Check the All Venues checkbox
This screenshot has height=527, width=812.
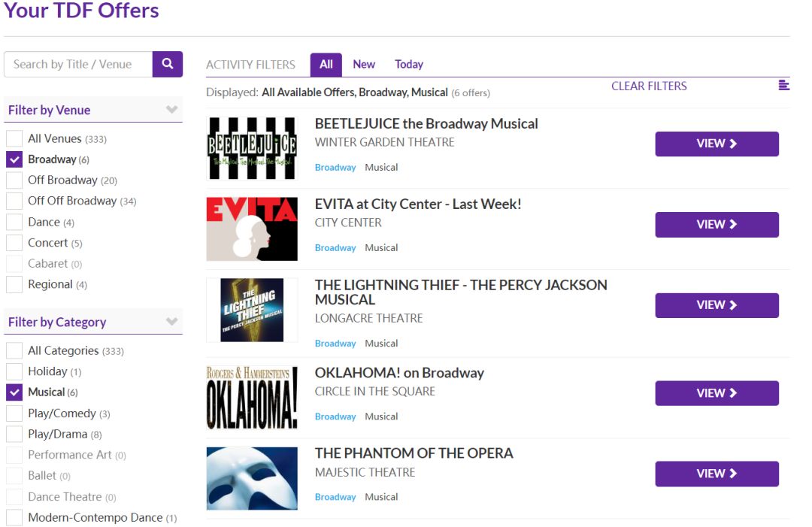(x=14, y=139)
